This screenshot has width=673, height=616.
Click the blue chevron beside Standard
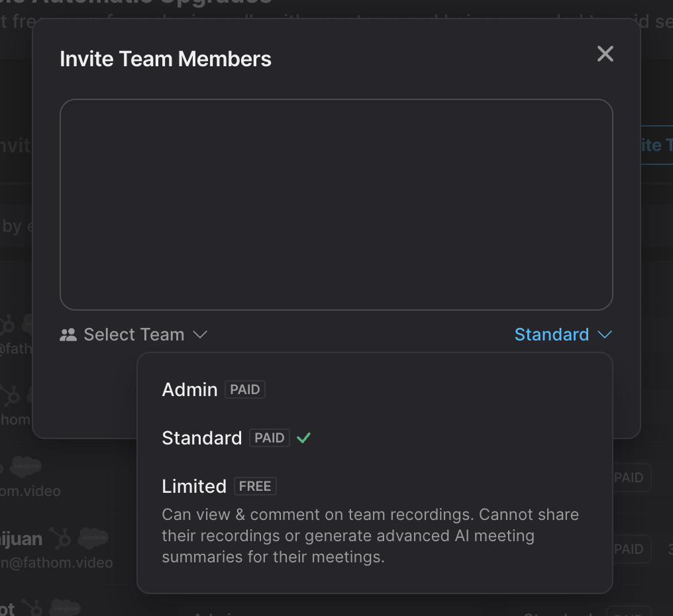coord(605,334)
